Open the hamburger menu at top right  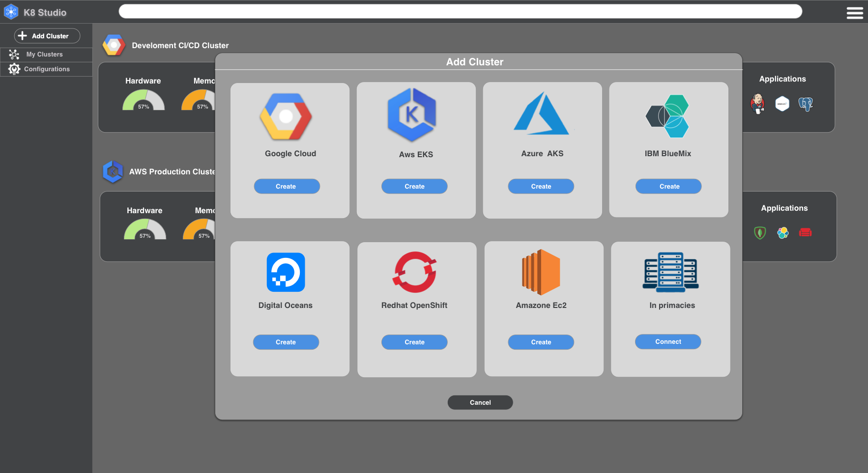pyautogui.click(x=855, y=13)
